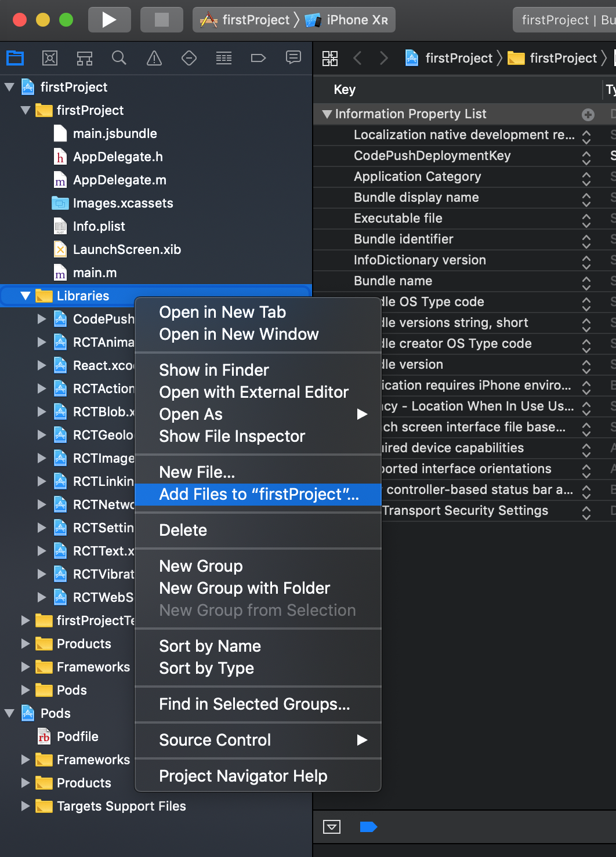
Task: Choose New Group
Action: tap(258, 566)
